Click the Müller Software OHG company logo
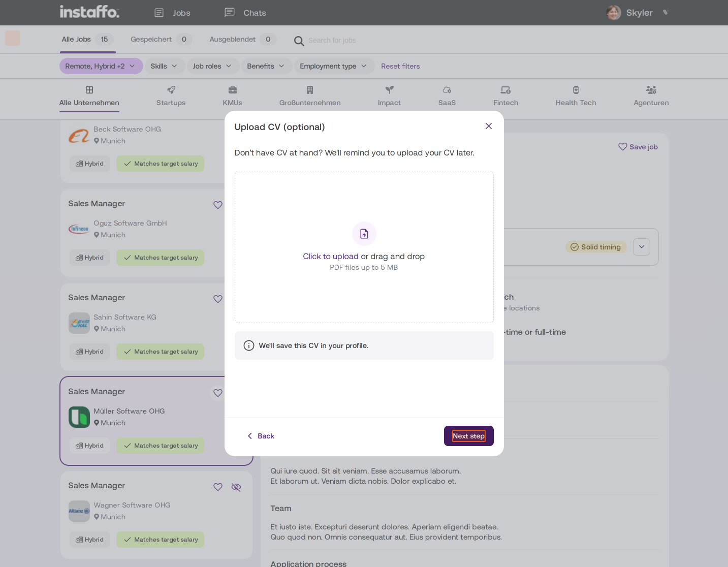Image resolution: width=728 pixels, height=567 pixels. pyautogui.click(x=79, y=417)
